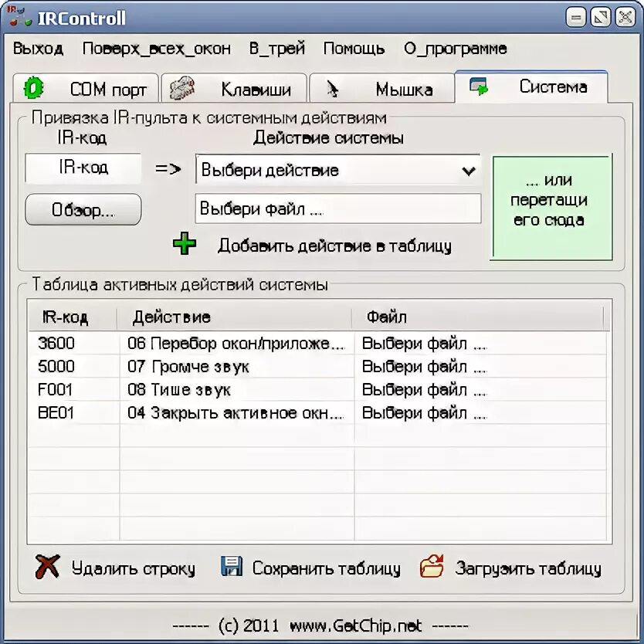Click the В_трей menu item
Image resolution: width=644 pixels, height=644 pixels.
click(x=277, y=49)
